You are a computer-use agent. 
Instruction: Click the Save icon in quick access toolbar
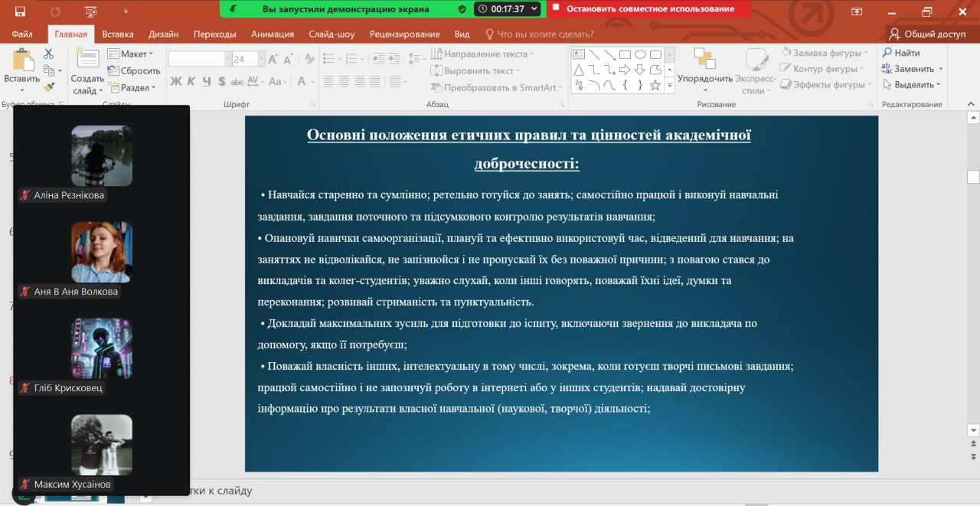tap(19, 11)
